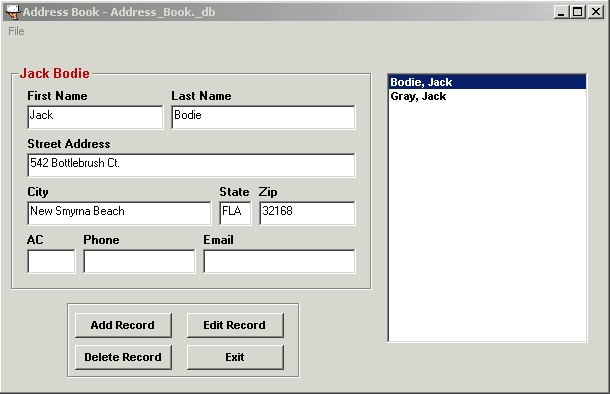Click the Address Book title bar icon
The width and height of the screenshot is (610, 394).
[x=13, y=12]
